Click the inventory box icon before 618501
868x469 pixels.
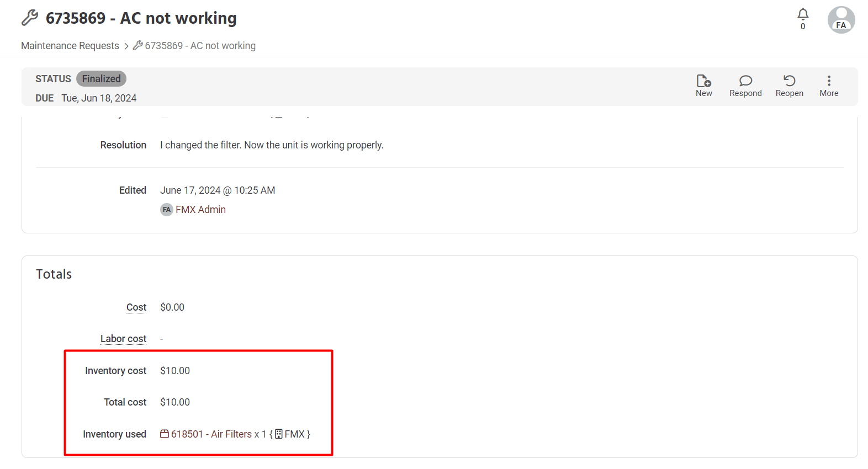[165, 434]
